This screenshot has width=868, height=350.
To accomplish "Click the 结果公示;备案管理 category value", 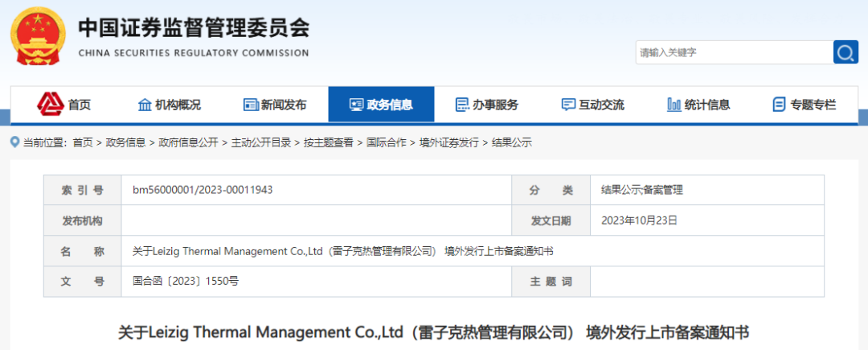I will (642, 190).
